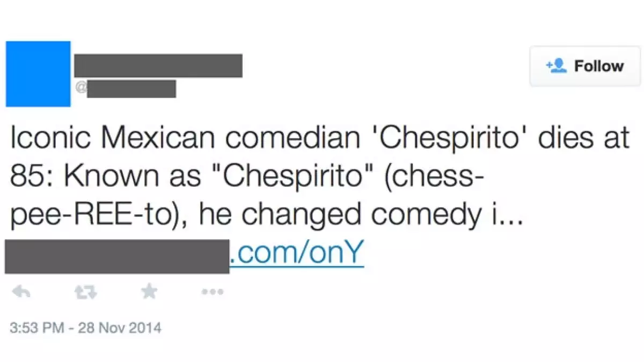The width and height of the screenshot is (644, 362).
Task: Open the more options ellipsis icon
Action: click(212, 292)
